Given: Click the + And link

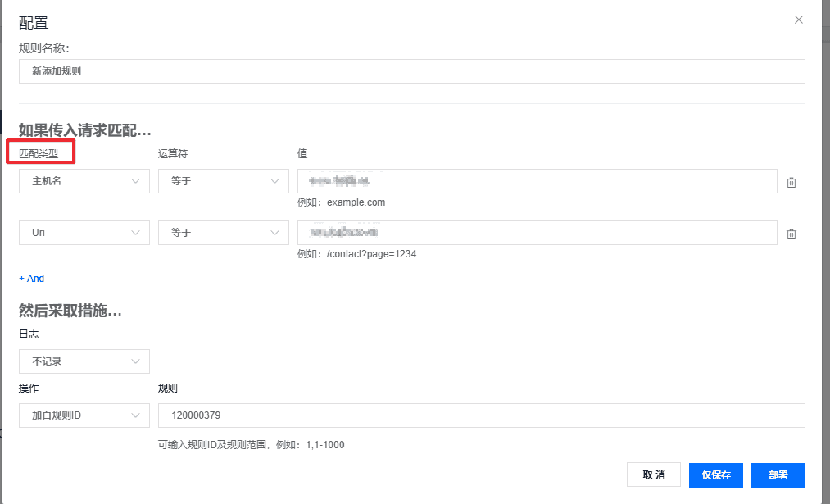Looking at the screenshot, I should 32,279.
